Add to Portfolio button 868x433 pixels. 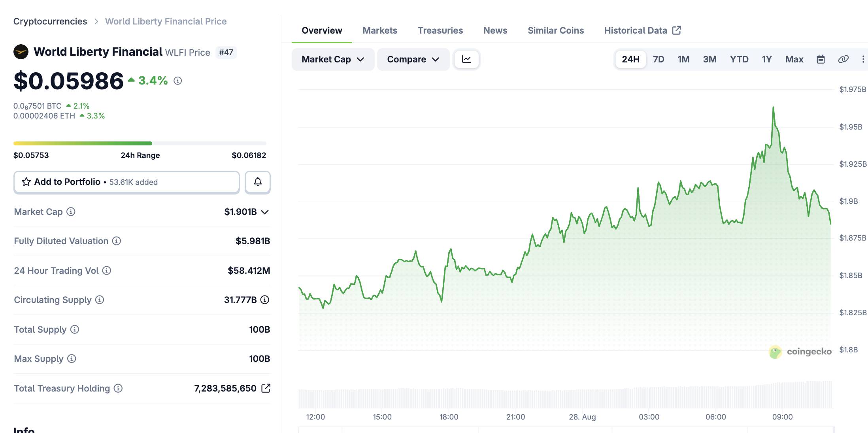[x=126, y=182]
